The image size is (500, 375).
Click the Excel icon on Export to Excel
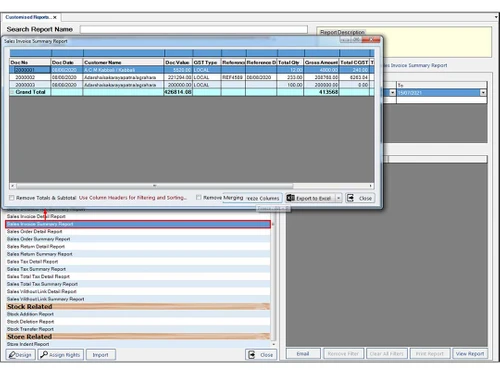point(291,198)
